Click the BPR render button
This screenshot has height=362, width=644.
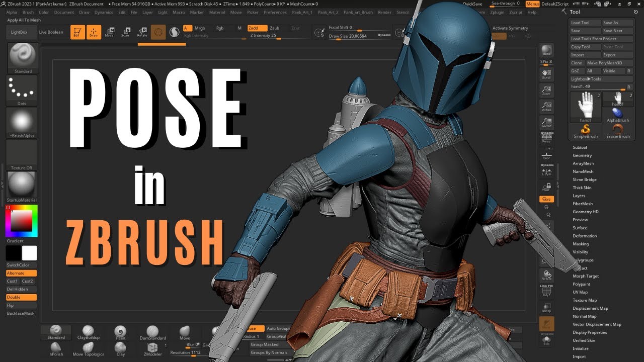pyautogui.click(x=546, y=51)
